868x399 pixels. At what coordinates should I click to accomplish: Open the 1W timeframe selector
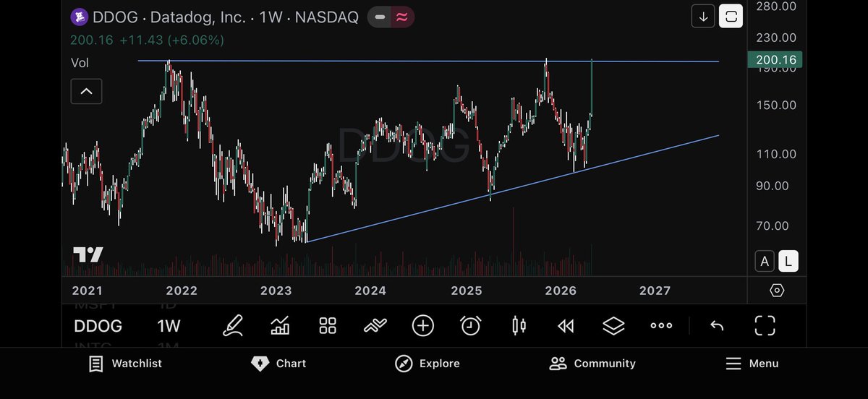click(x=169, y=326)
